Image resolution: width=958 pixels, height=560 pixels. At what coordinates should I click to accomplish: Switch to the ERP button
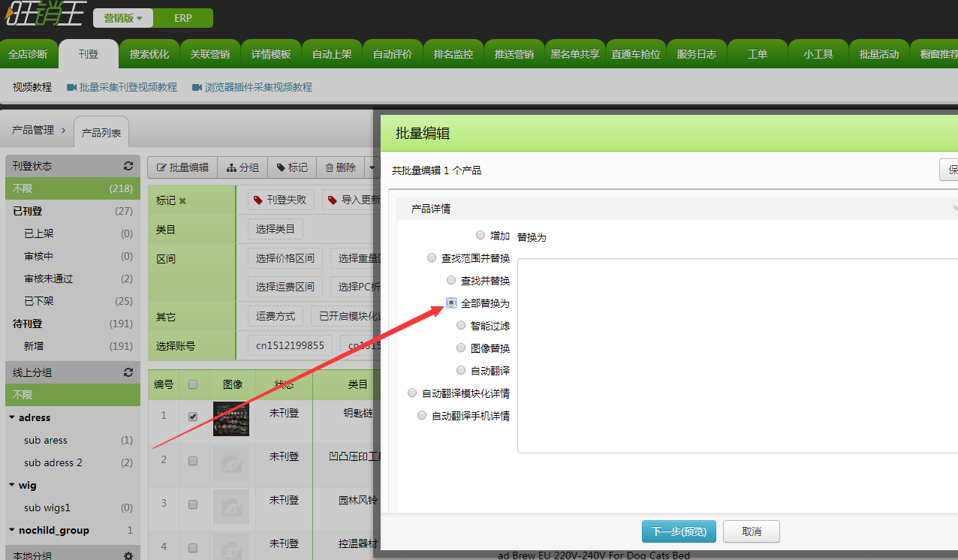click(183, 18)
